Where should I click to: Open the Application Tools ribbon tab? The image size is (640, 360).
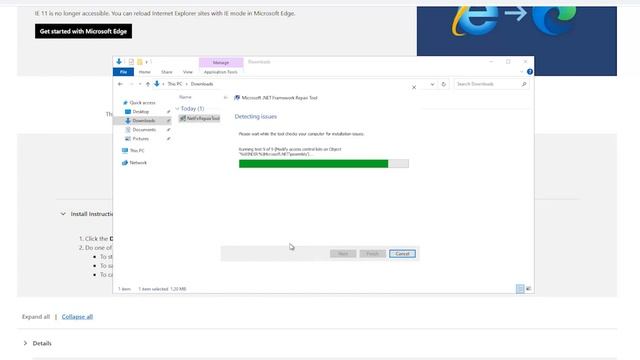tap(220, 72)
